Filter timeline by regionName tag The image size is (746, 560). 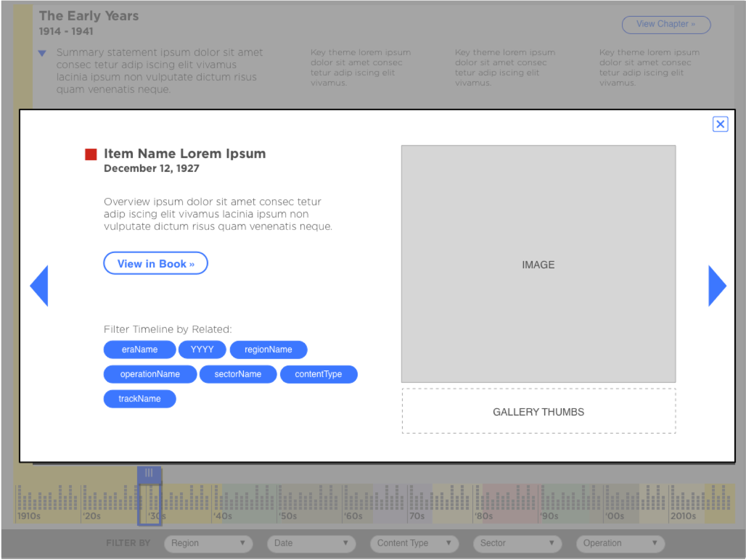click(x=269, y=349)
